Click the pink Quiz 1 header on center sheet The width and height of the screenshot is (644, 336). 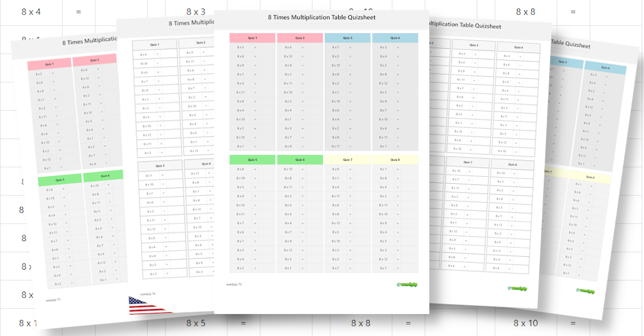coord(252,38)
